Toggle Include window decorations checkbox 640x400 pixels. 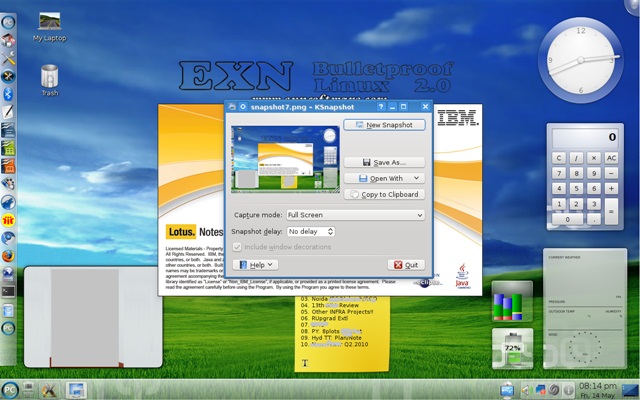[237, 247]
